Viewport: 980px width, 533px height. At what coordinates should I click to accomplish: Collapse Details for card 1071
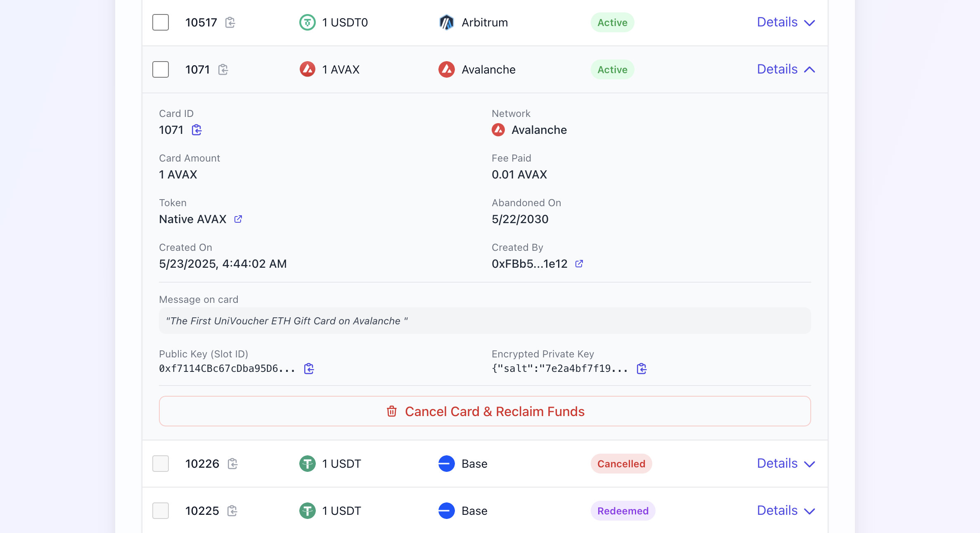coord(786,69)
